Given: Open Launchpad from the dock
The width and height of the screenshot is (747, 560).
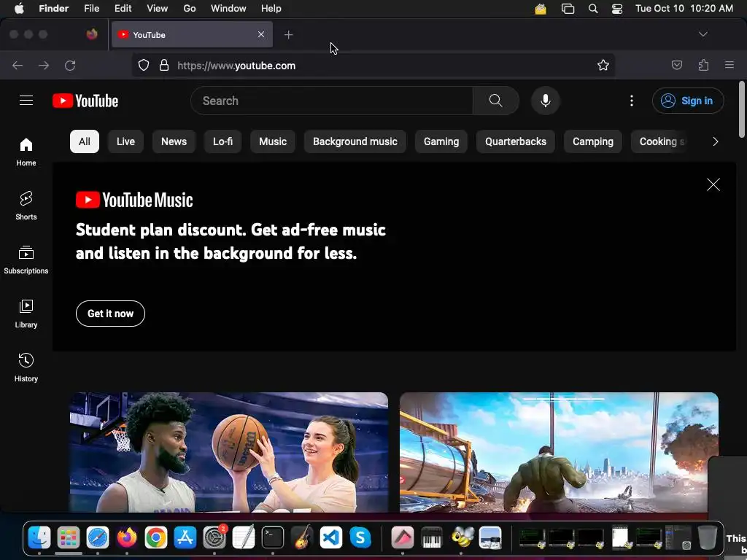Looking at the screenshot, I should (68, 537).
